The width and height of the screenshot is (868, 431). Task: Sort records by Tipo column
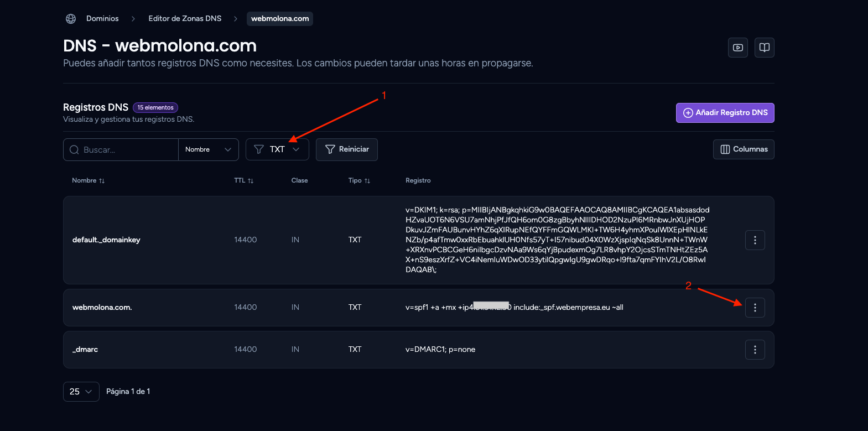point(360,180)
